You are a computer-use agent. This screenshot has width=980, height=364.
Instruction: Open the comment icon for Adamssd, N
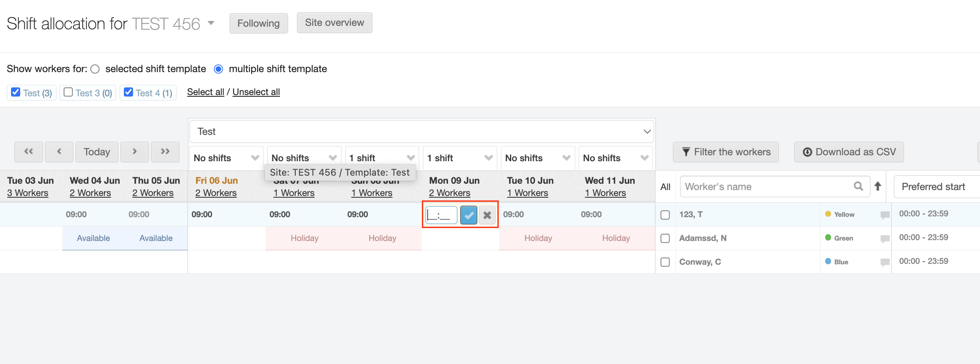885,239
